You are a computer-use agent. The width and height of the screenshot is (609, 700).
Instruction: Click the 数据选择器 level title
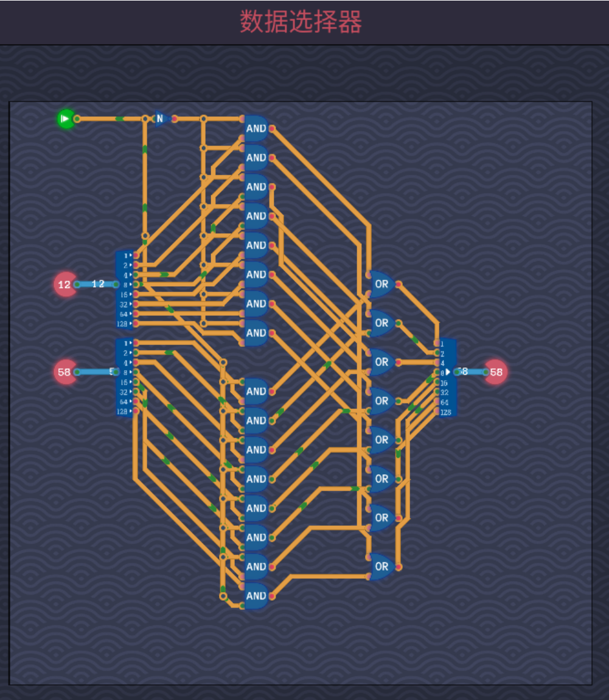[x=301, y=22]
